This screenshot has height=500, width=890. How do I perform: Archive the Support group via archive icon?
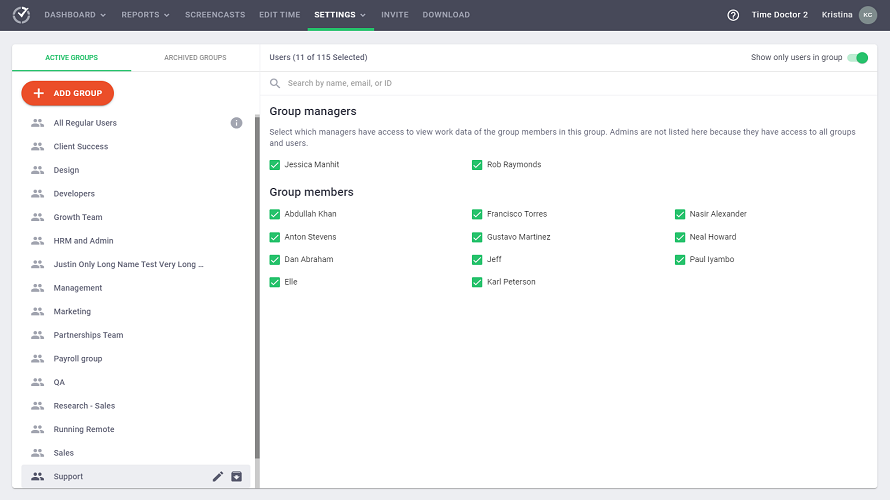(x=237, y=477)
